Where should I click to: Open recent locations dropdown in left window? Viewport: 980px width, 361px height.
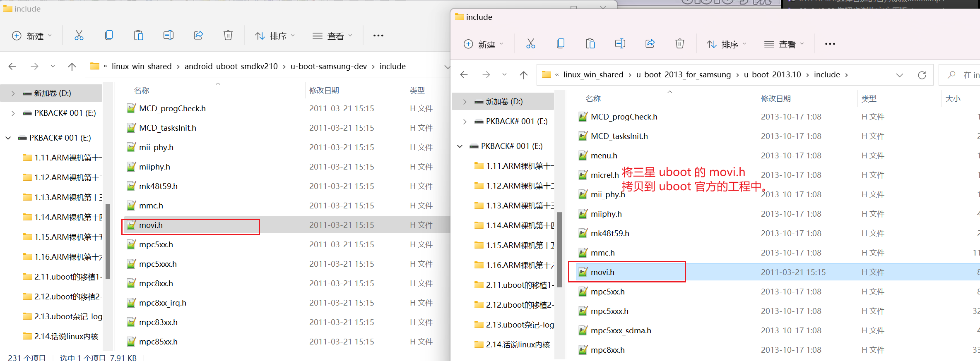(53, 66)
